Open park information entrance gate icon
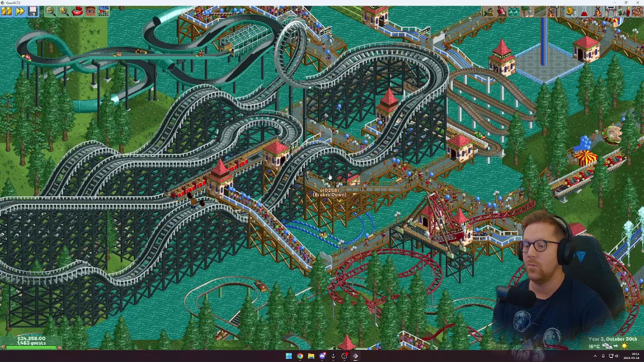The height and width of the screenshot is (362, 644). (610, 11)
